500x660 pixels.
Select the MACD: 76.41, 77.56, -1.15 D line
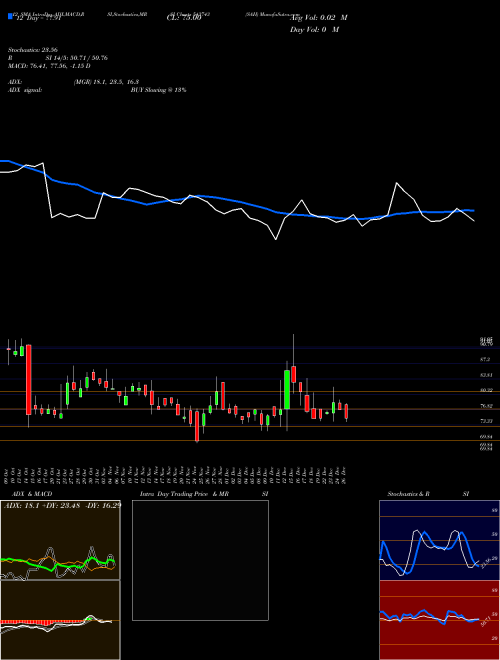(x=49, y=66)
